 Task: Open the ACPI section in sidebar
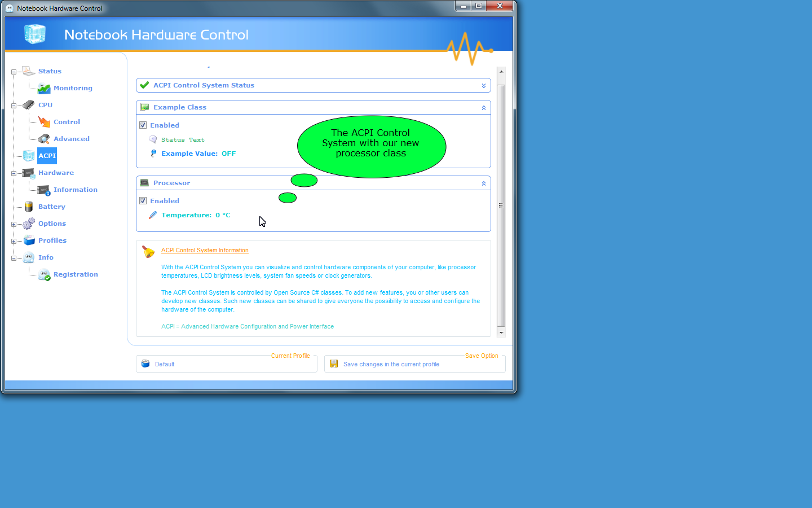coord(47,156)
